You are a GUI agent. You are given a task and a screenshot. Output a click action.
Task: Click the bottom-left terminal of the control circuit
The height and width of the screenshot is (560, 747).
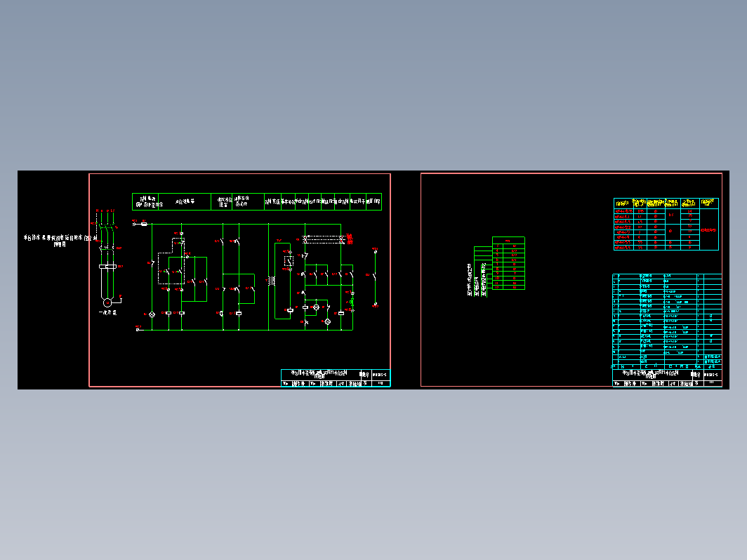click(x=138, y=328)
